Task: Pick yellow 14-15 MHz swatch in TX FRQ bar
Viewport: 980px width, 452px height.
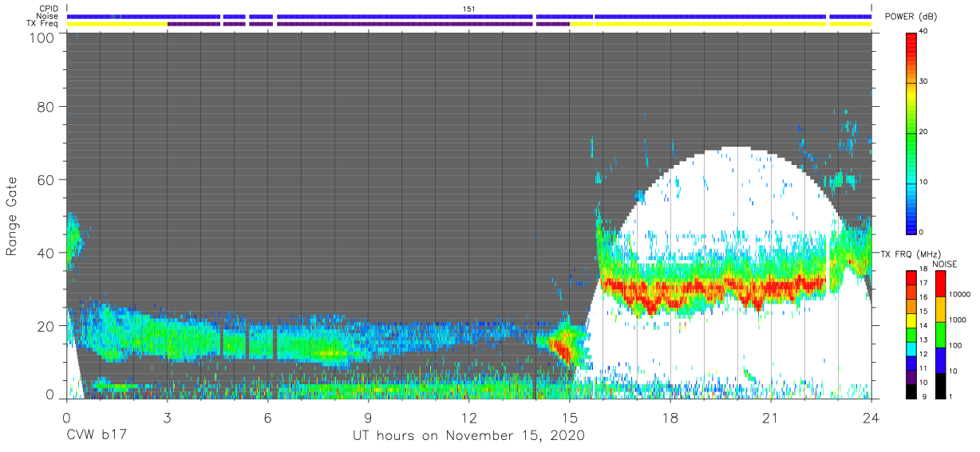Action: (911, 320)
